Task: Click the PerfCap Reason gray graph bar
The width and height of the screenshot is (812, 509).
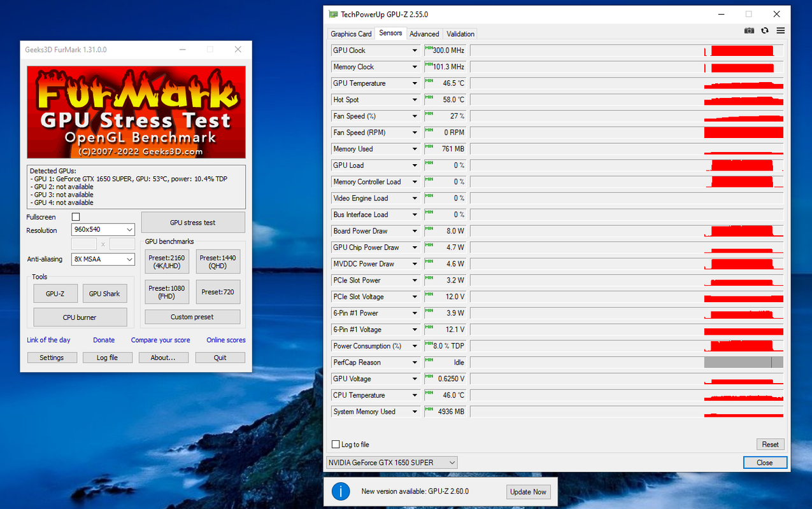Action: (x=744, y=363)
